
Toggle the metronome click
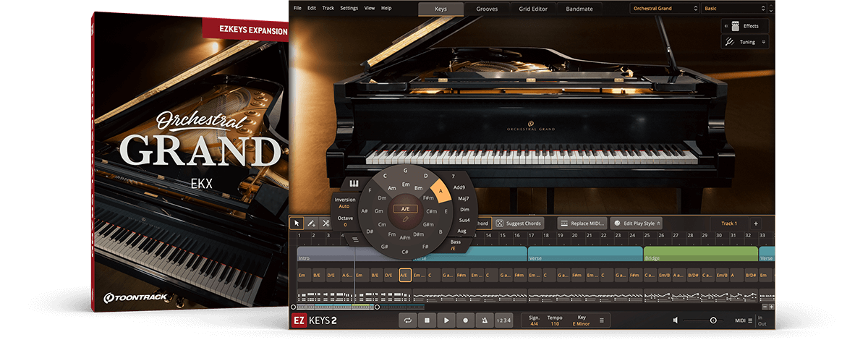(484, 320)
